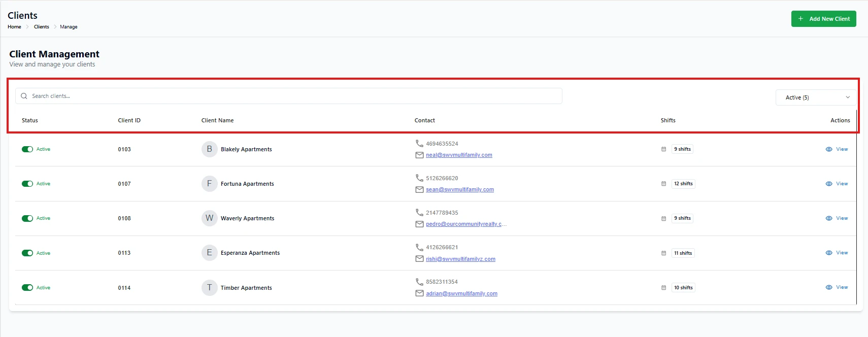Disable the Waverly Apartments active switch
This screenshot has width=868, height=337.
coord(27,218)
